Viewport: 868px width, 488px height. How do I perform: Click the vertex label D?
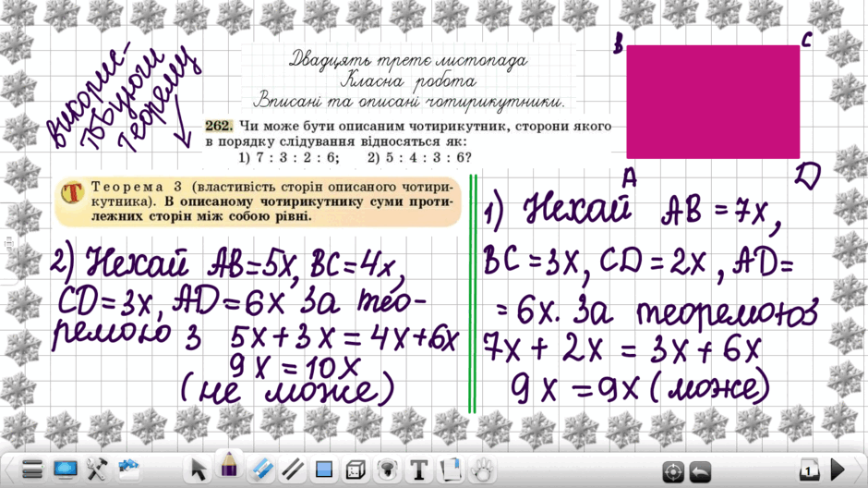click(x=808, y=177)
